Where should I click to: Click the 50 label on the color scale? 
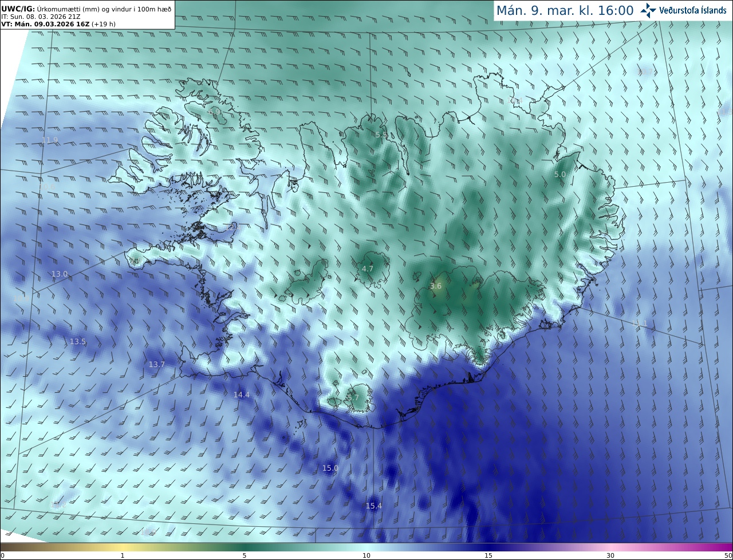click(x=728, y=556)
